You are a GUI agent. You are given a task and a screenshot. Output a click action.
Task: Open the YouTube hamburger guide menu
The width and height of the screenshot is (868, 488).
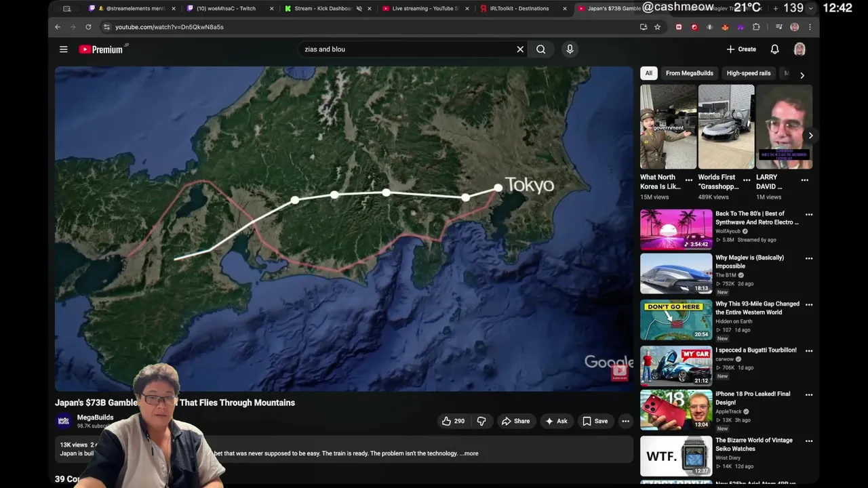click(63, 49)
